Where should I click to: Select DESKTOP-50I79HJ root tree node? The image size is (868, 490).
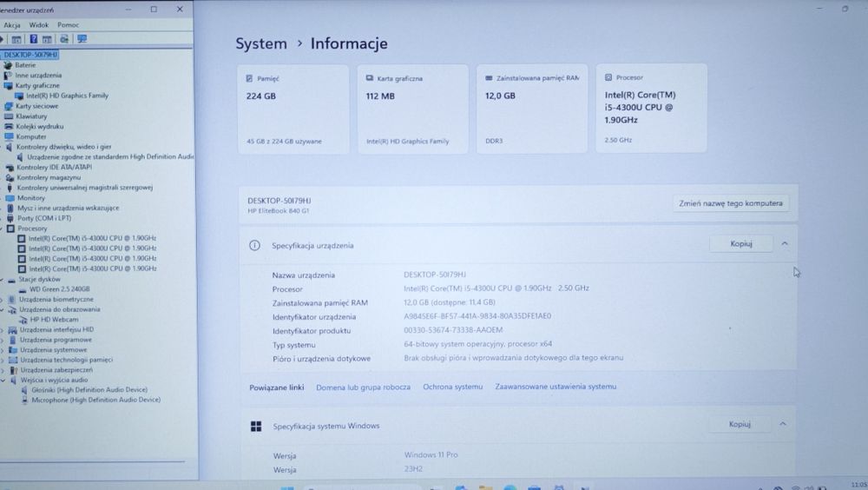(30, 55)
